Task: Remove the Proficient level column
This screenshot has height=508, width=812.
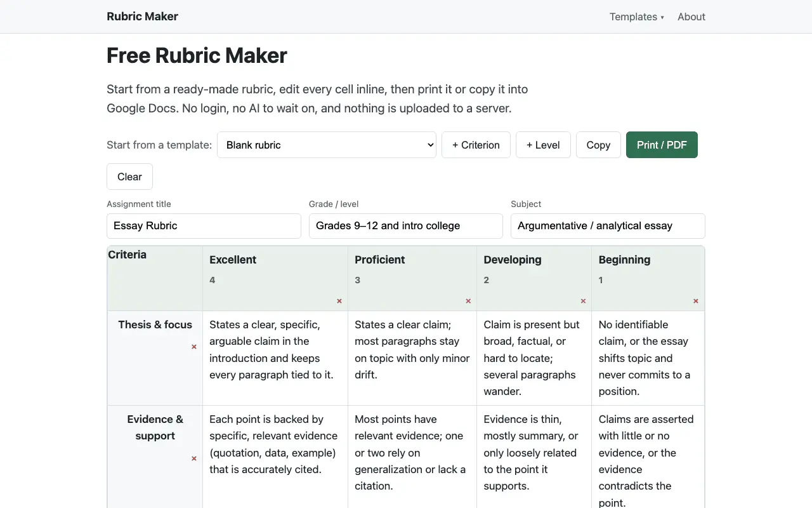Action: point(468,301)
